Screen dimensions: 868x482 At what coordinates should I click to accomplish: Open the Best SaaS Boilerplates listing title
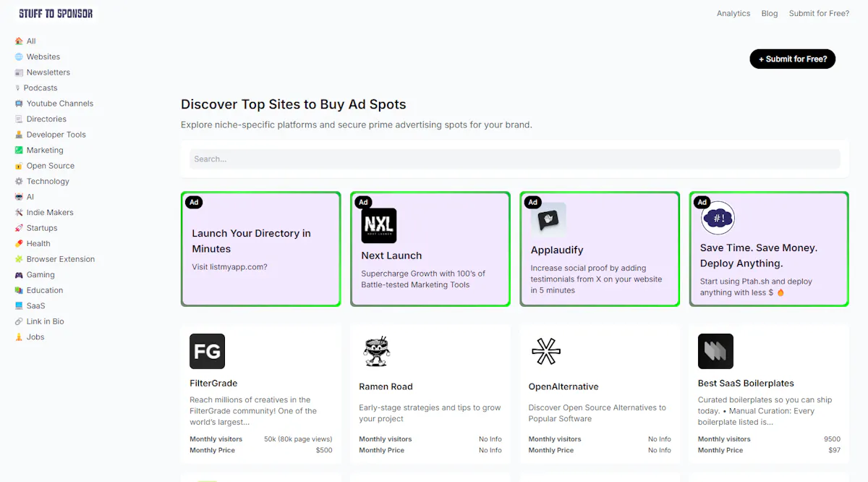[x=746, y=384]
